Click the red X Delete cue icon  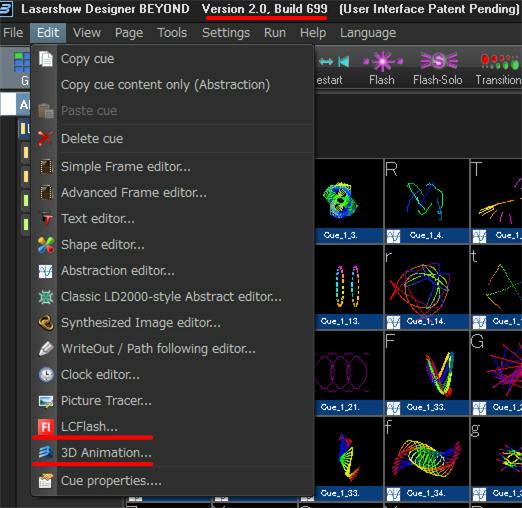[45, 138]
